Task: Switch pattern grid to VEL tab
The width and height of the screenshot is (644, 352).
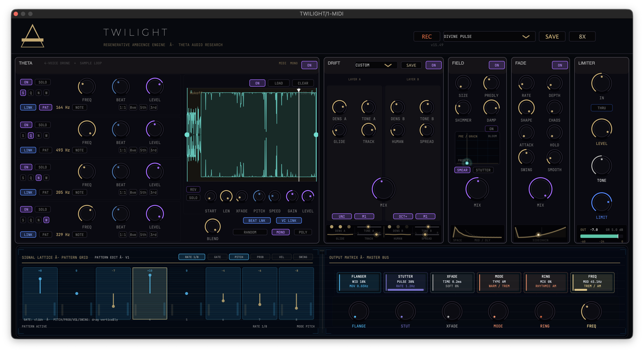Action: (x=281, y=257)
